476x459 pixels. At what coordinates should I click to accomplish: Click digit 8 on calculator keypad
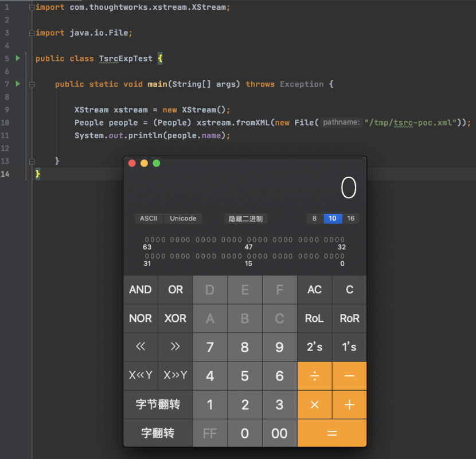pyautogui.click(x=245, y=347)
